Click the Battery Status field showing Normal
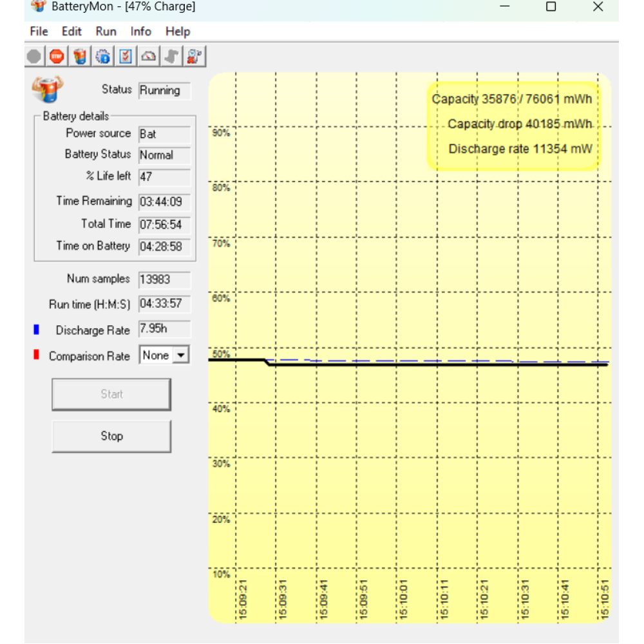Image resolution: width=644 pixels, height=644 pixels. (x=164, y=155)
